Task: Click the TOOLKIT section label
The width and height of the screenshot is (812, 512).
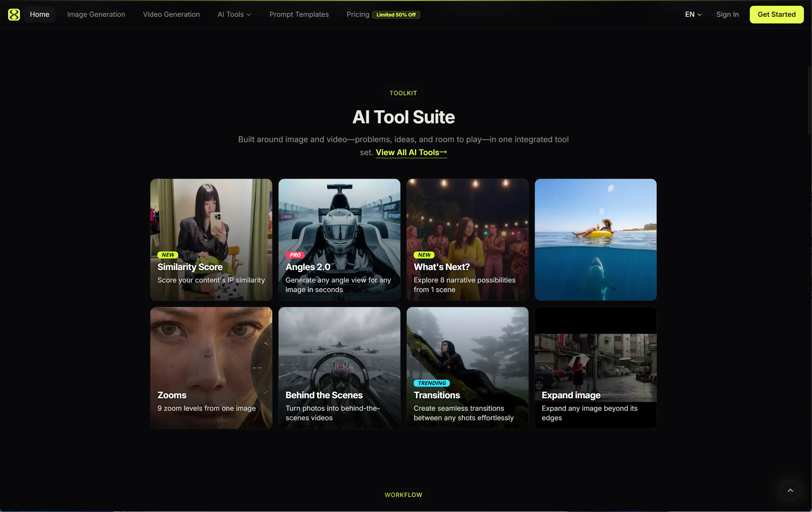Action: 403,93
